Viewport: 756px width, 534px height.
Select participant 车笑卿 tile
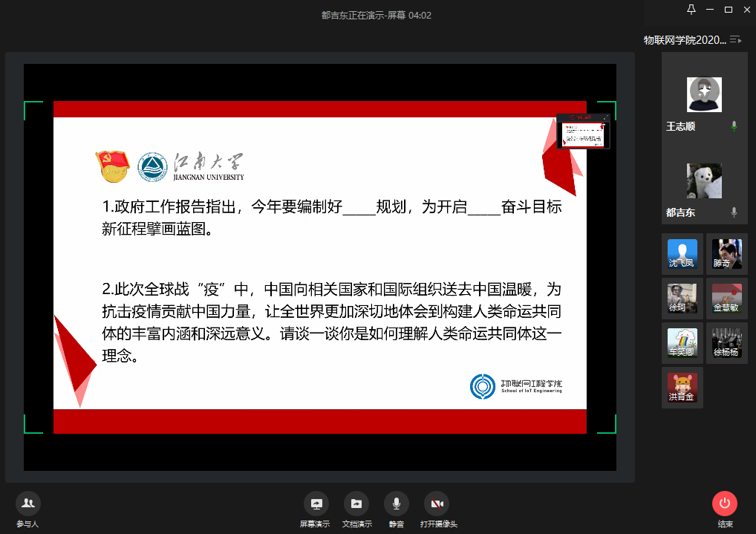pyautogui.click(x=682, y=343)
